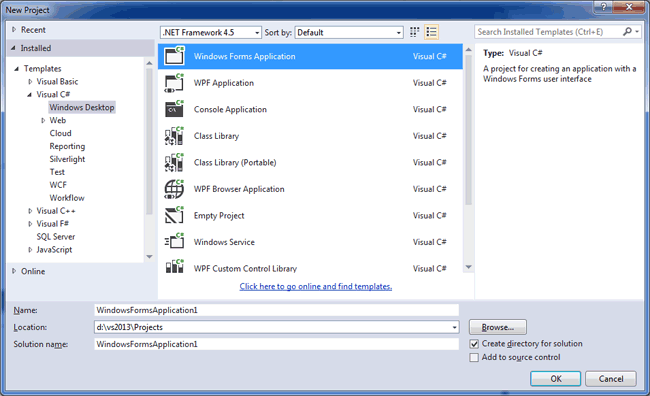Open the search options dropdown arrow

(x=637, y=32)
